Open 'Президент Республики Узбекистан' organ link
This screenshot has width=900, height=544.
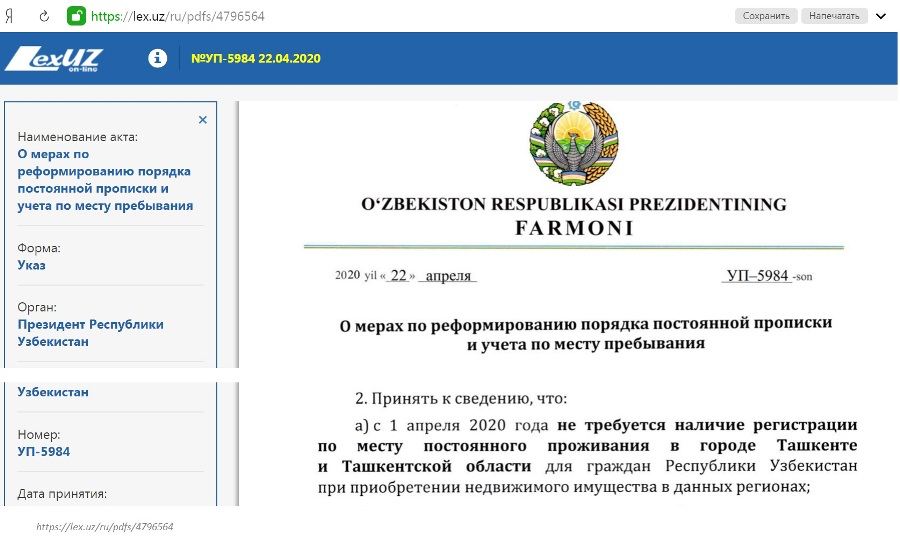point(90,332)
